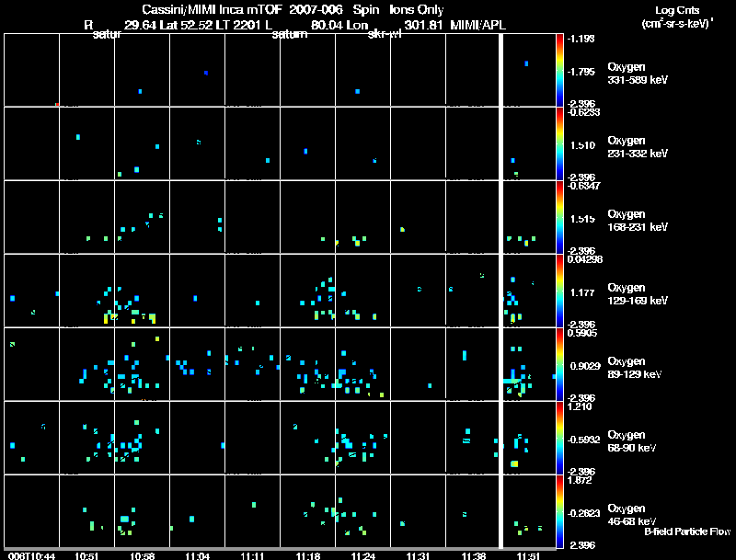Click the '1.210' colorbar value

tap(580, 406)
